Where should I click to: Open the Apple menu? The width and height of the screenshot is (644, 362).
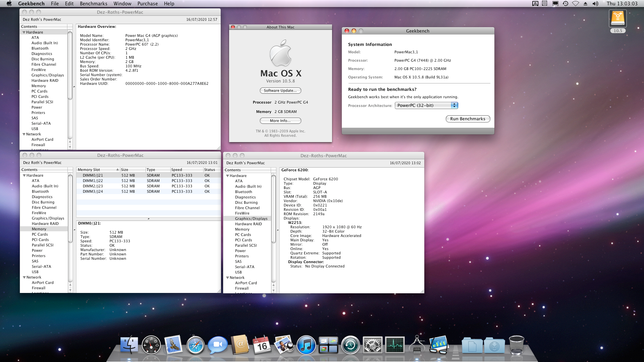click(x=9, y=4)
